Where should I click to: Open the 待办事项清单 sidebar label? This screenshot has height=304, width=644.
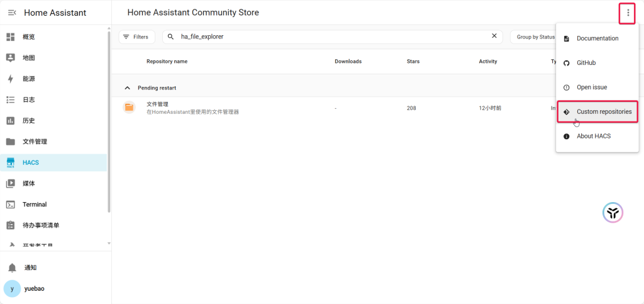(x=41, y=225)
